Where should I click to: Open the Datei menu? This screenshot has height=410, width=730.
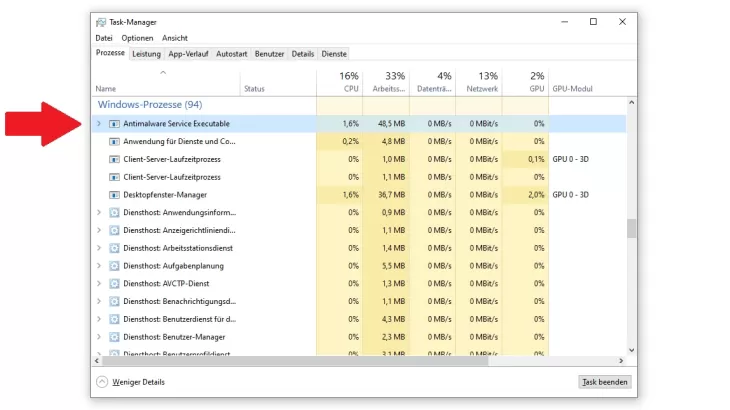click(104, 38)
